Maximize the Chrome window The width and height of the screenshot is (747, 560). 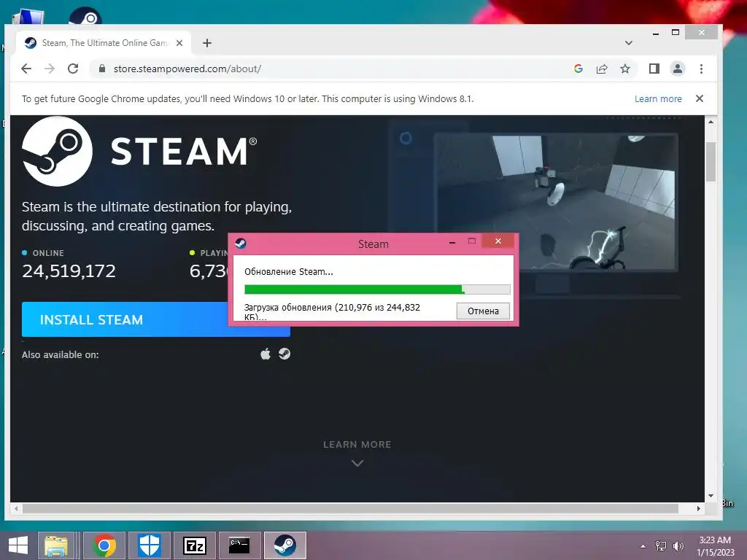[x=675, y=32]
